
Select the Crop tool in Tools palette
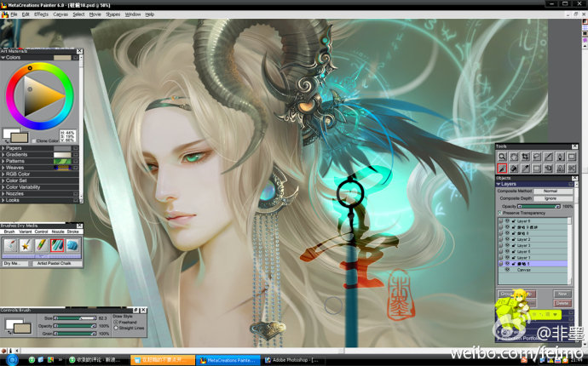click(x=526, y=157)
